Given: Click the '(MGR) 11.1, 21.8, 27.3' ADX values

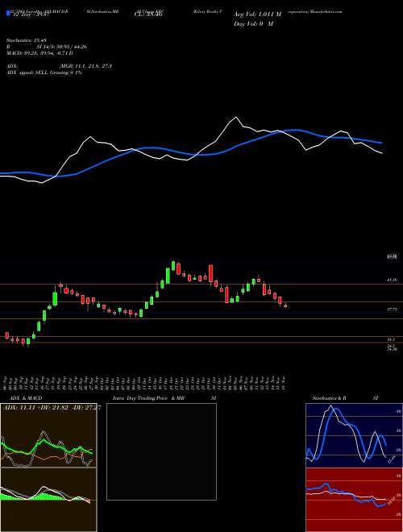Looking at the screenshot, I should click(x=85, y=66).
